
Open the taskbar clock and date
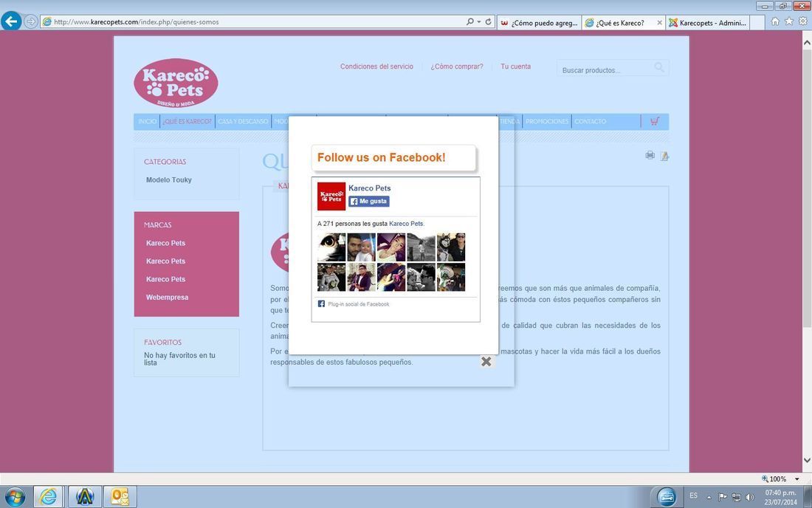[780, 497]
